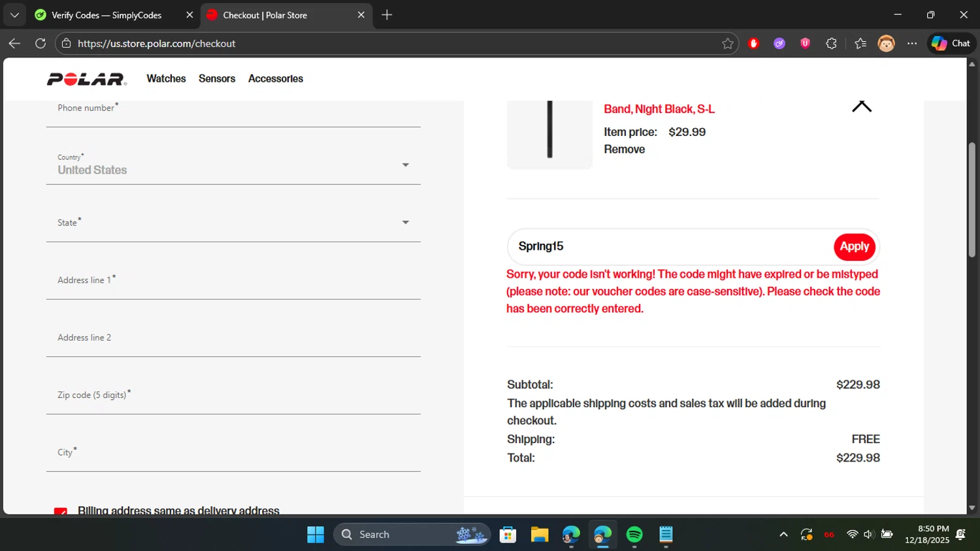Click the browser address bar URL
The image size is (980, 551).
157,43
